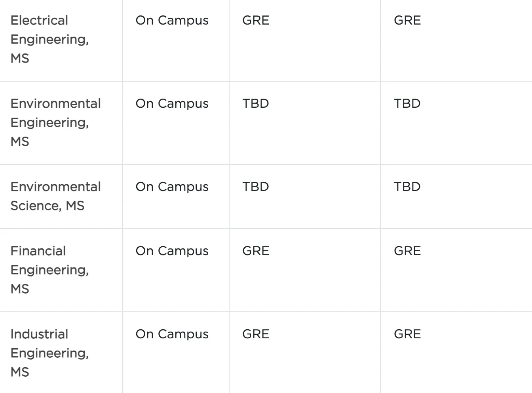The width and height of the screenshot is (532, 393).
Task: Click last-column GRE for Electrical Engineering
Action: tap(407, 20)
